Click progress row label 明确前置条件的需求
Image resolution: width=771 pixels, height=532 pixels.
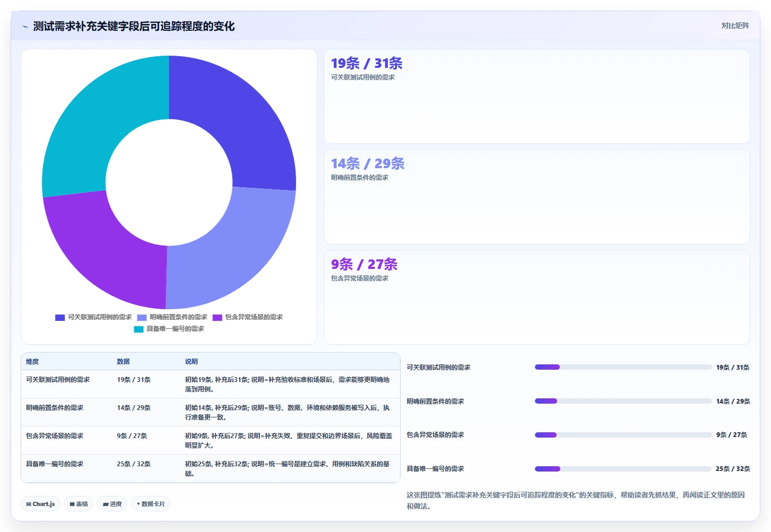pyautogui.click(x=435, y=402)
